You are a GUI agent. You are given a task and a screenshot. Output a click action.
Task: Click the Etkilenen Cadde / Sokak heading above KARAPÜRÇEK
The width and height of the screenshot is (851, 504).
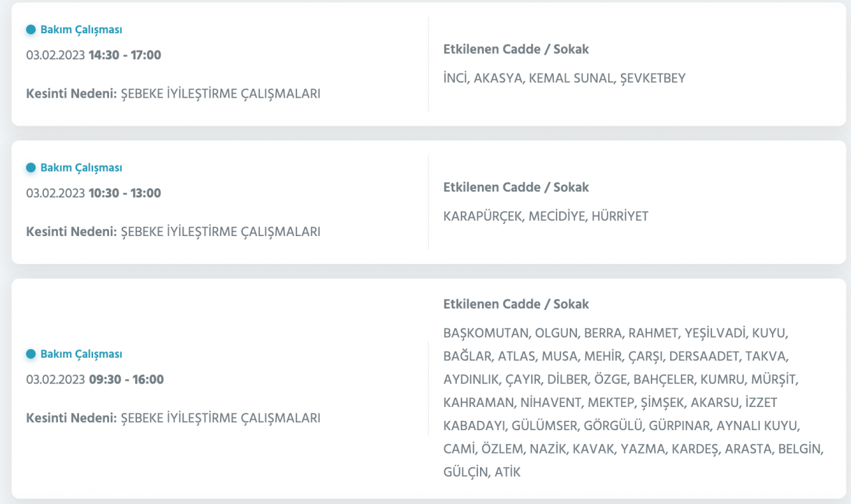(x=516, y=188)
